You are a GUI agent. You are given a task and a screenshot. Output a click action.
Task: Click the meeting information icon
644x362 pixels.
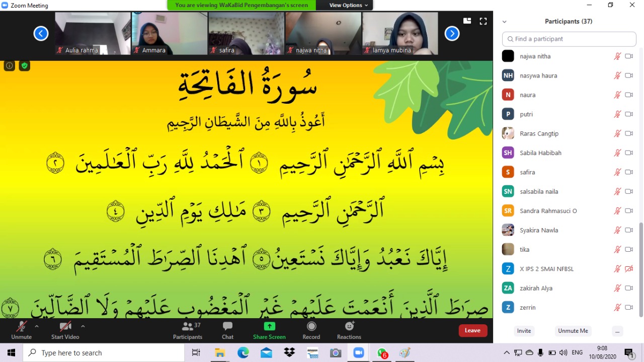tap(9, 65)
